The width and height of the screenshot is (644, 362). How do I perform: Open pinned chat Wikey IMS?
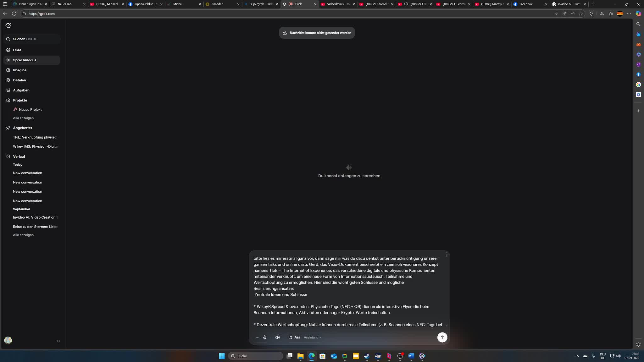point(36,146)
